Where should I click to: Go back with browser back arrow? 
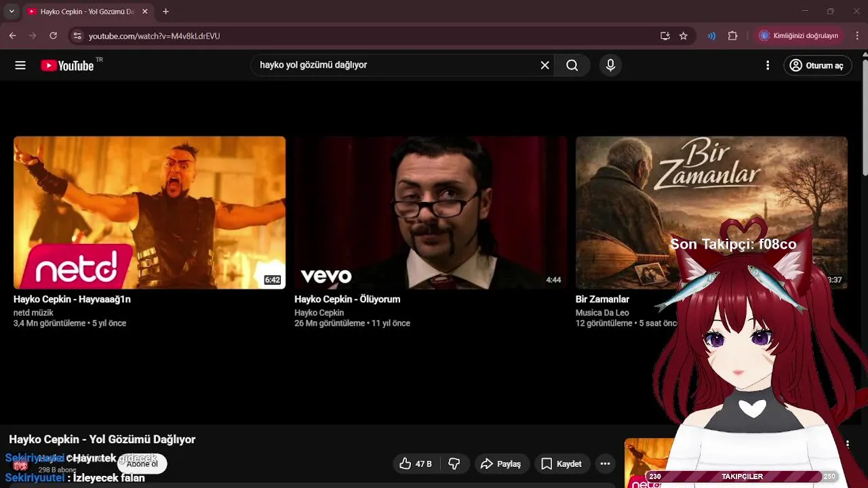(12, 36)
